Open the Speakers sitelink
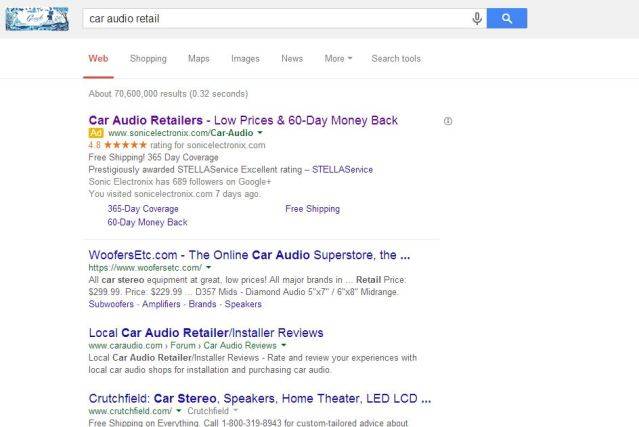This screenshot has height=427, width=639. click(x=243, y=304)
